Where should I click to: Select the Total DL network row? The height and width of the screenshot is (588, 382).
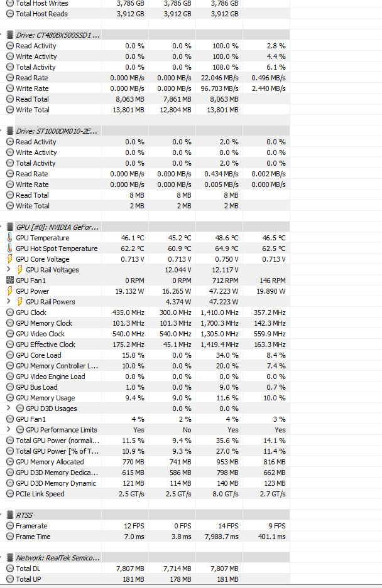[28, 568]
